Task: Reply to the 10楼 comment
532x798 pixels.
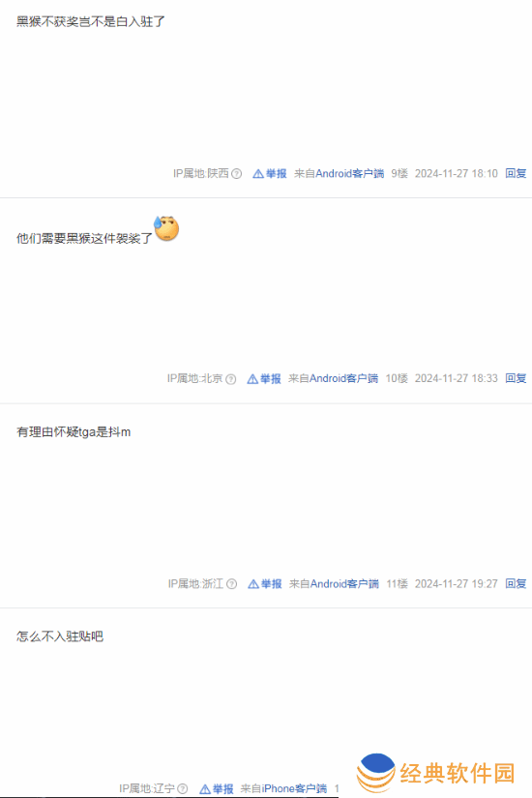Action: pyautogui.click(x=516, y=378)
